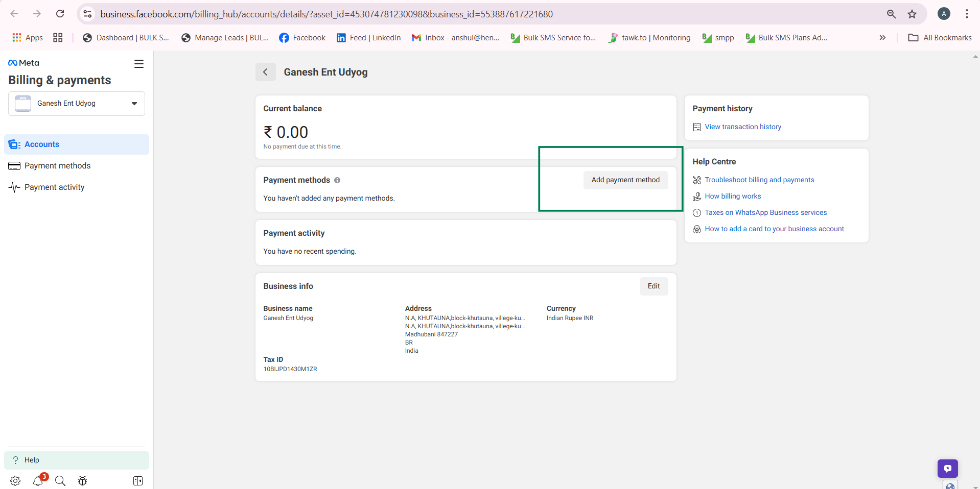980x489 pixels.
Task: Click the Tax ID value 10BIJPD1430M1ZR
Action: click(x=290, y=369)
